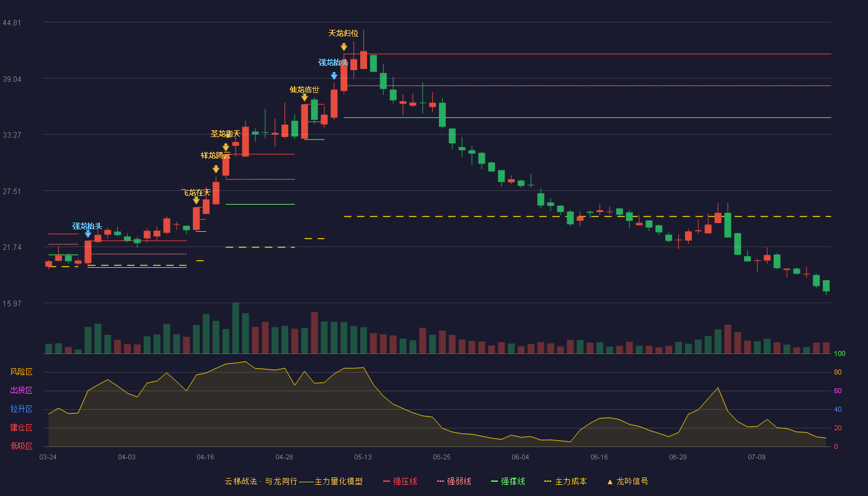
Task: Click the 07-09 date label
Action: pos(756,457)
